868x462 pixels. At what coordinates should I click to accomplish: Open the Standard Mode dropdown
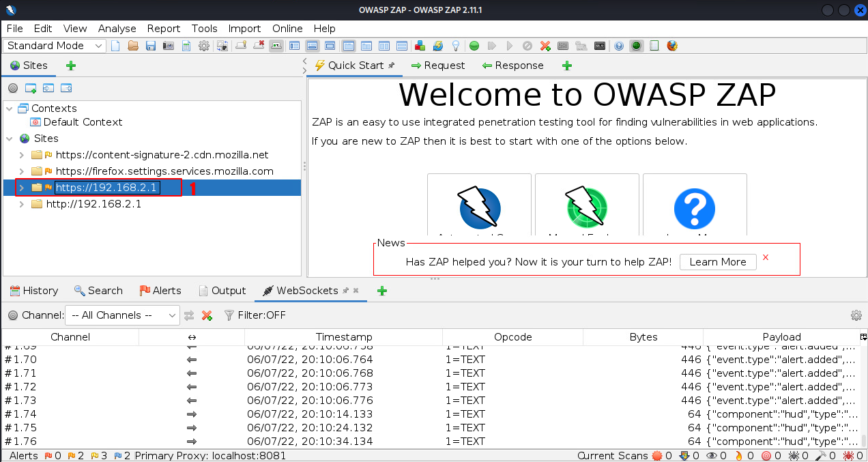(55, 46)
